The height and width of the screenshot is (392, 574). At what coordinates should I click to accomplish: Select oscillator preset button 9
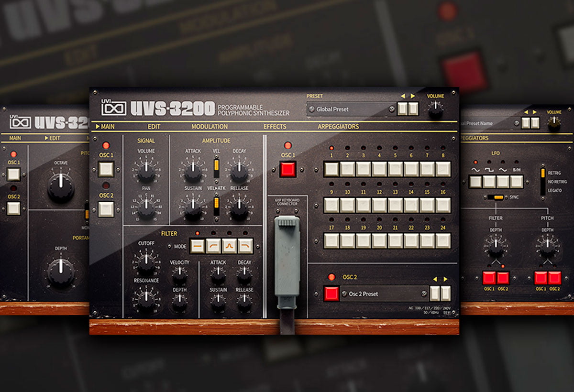click(331, 205)
